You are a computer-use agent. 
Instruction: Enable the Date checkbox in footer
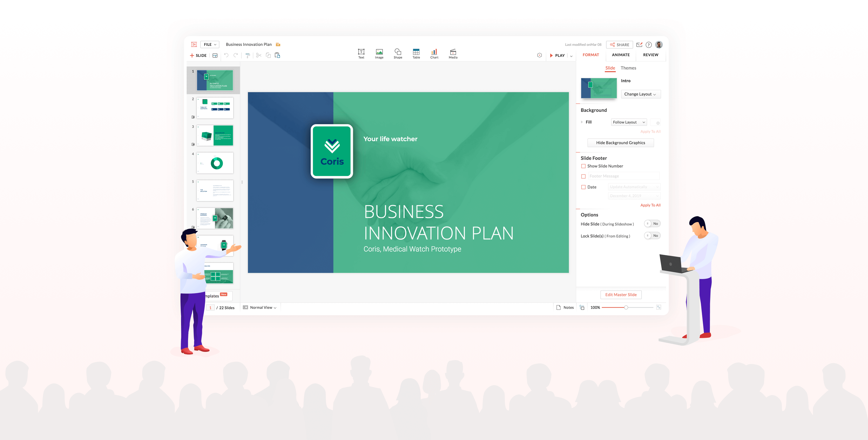583,186
